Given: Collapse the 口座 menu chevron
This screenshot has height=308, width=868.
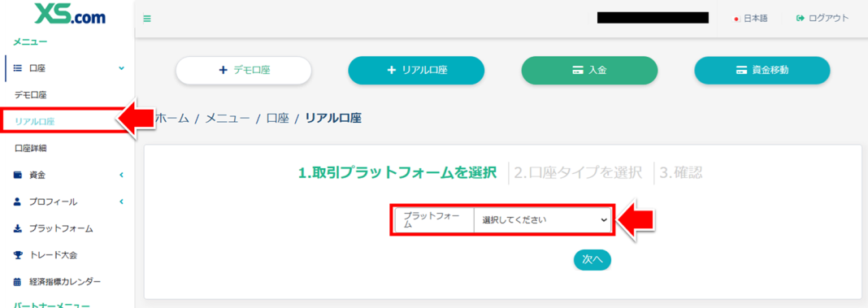Looking at the screenshot, I should (x=121, y=69).
